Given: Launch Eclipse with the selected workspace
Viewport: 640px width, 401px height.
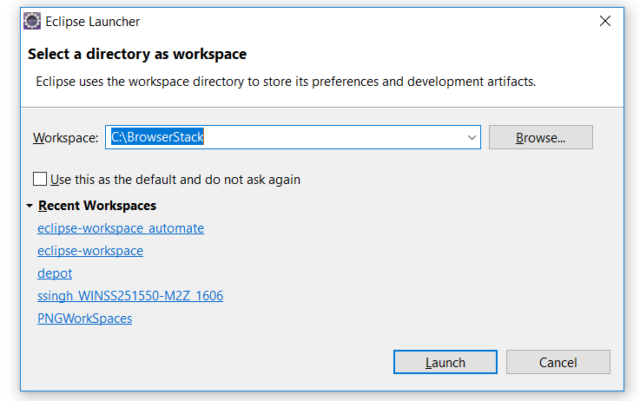Looking at the screenshot, I should pyautogui.click(x=444, y=362).
